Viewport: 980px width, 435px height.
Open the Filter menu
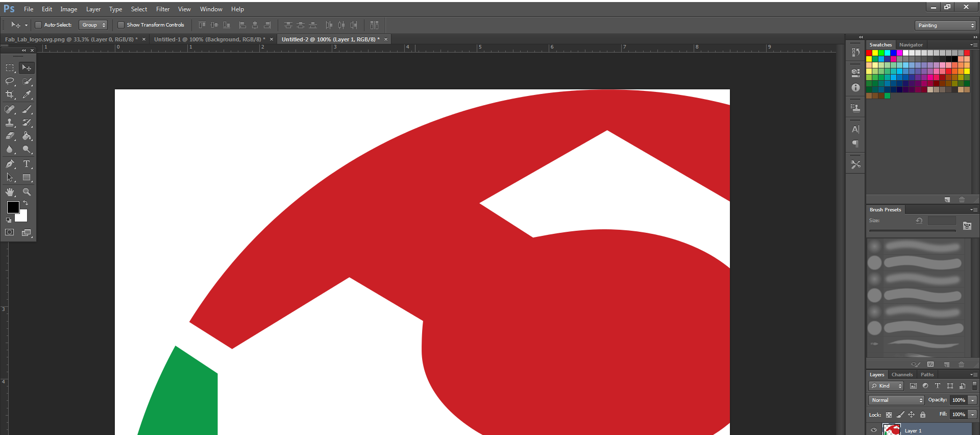click(x=163, y=9)
